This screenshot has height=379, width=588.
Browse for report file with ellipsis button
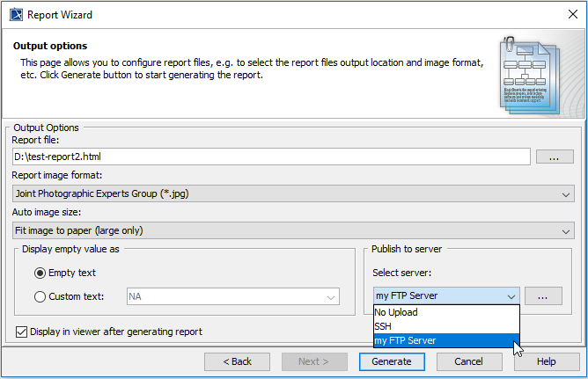click(555, 157)
